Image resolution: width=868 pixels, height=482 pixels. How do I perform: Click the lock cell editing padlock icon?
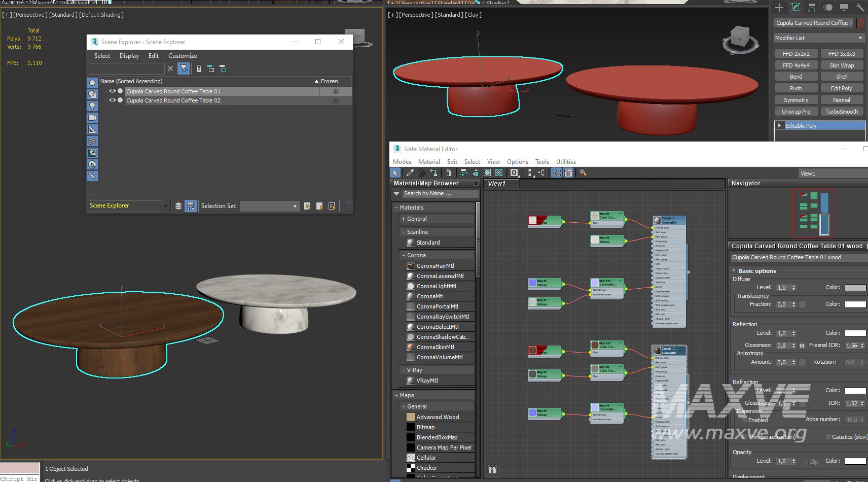(199, 69)
